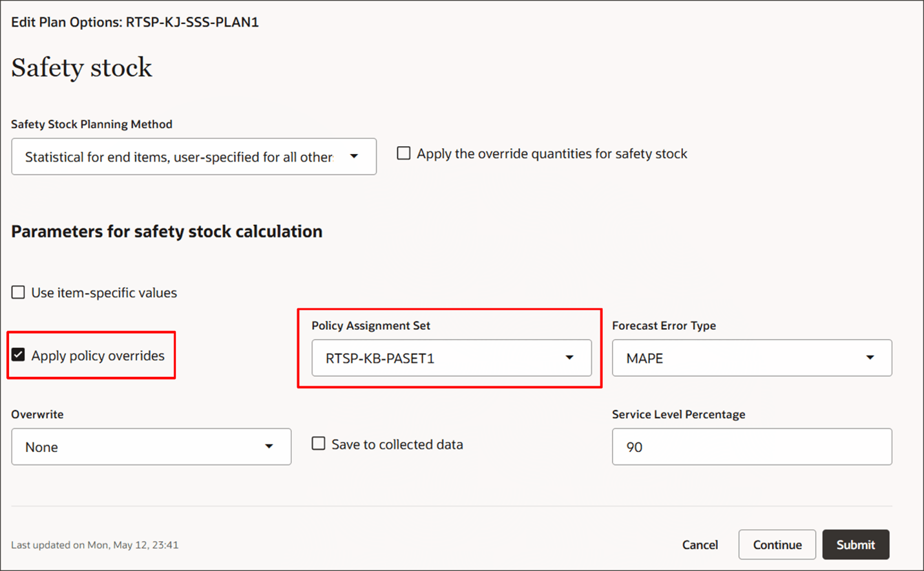The image size is (924, 571).
Task: Click Cancel to discard changes
Action: (x=700, y=544)
